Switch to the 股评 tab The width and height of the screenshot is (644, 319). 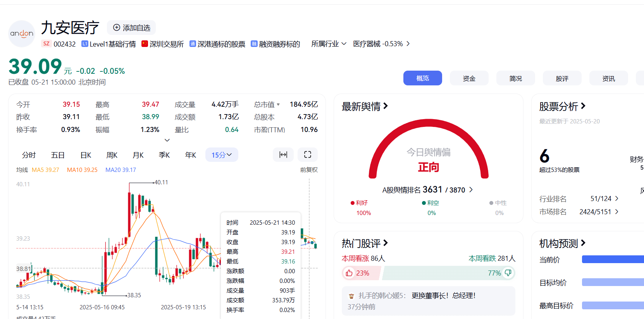click(562, 78)
